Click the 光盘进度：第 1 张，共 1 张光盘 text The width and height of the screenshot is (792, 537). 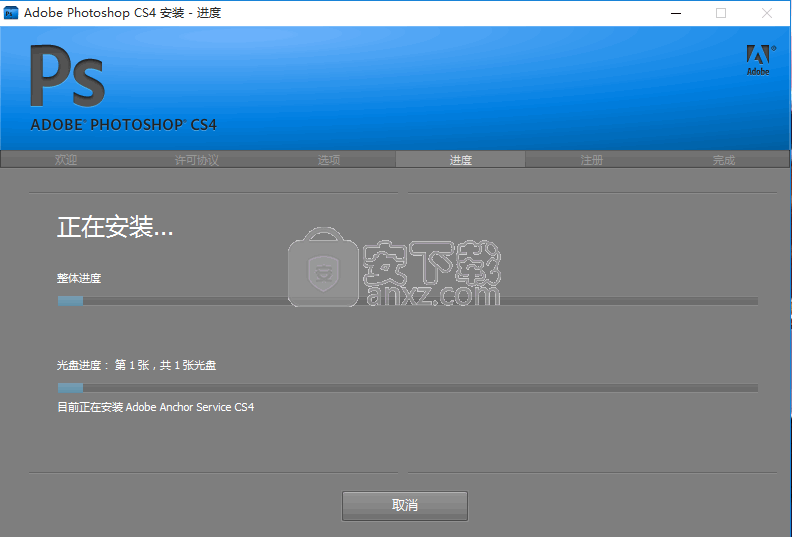tap(136, 365)
